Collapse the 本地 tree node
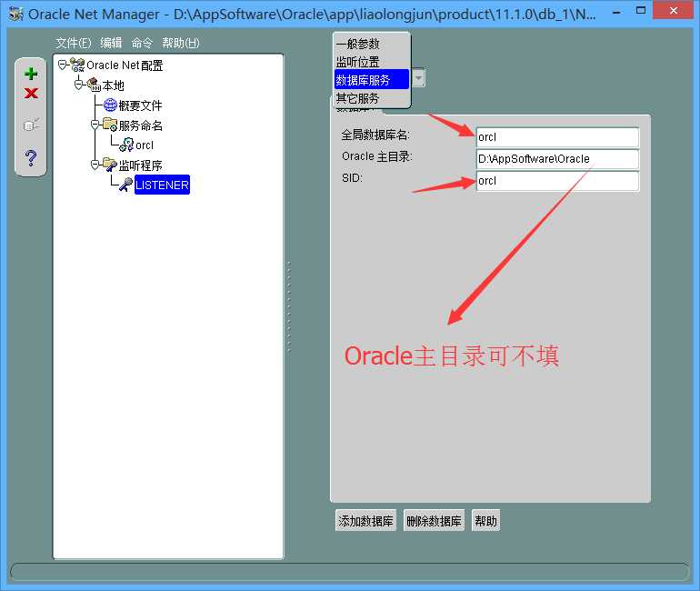The width and height of the screenshot is (700, 591). click(79, 85)
